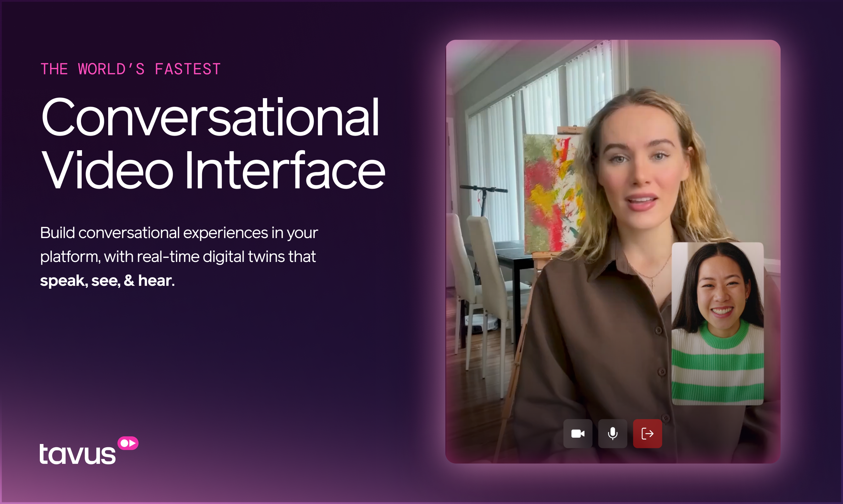Mute the microphone button
The image size is (843, 504).
613,433
